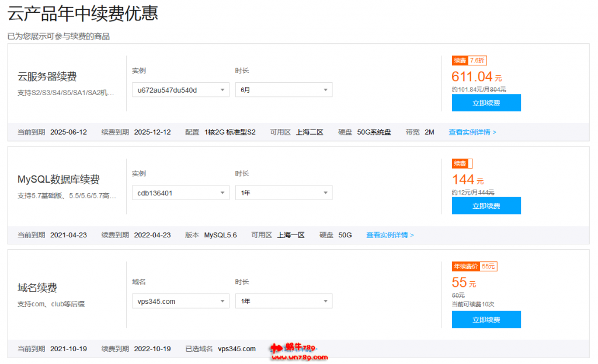Open 查看实例详情 link for the MySQL database
Image resolution: width=598 pixels, height=364 pixels.
[390, 235]
